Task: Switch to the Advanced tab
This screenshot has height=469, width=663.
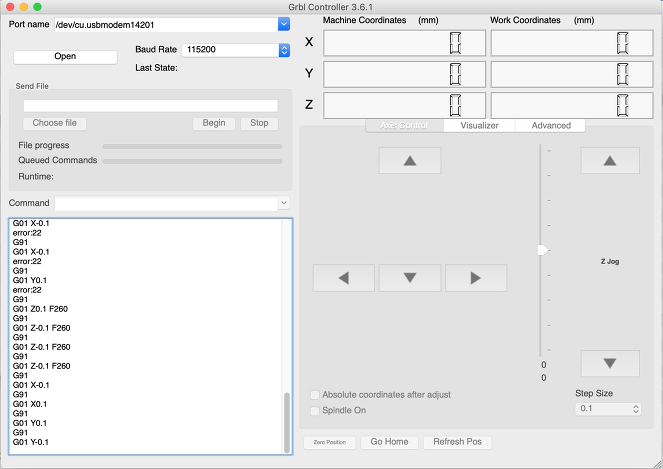Action: 551,126
